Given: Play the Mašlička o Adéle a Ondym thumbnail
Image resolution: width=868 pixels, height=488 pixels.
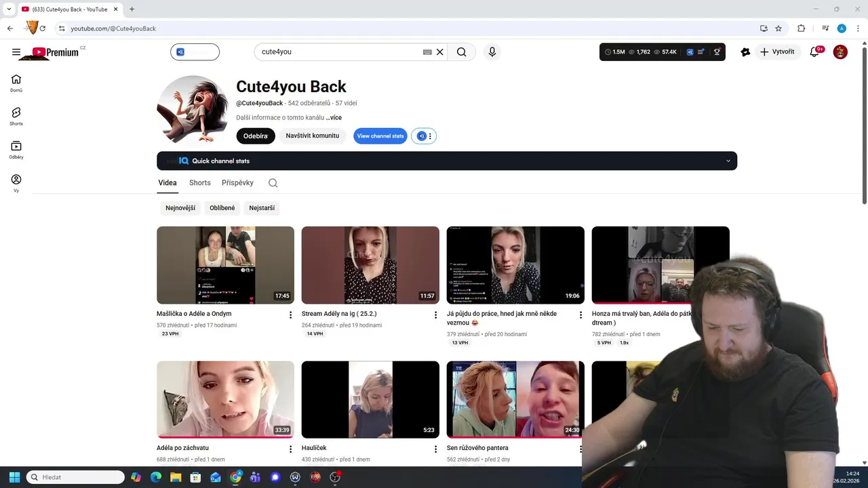Looking at the screenshot, I should 225,265.
